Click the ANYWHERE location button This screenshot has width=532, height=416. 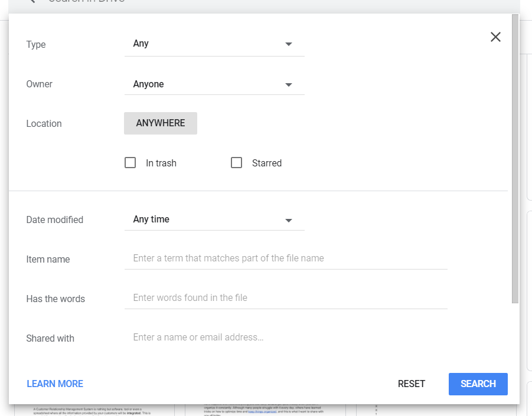(161, 123)
